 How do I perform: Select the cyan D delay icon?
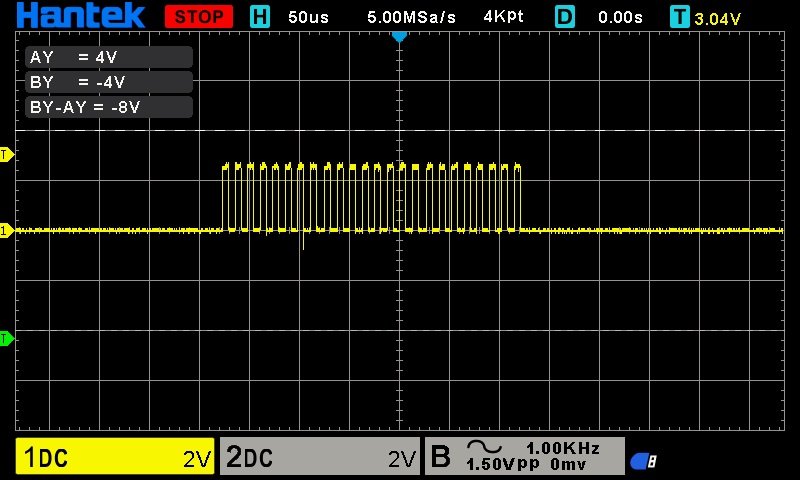(x=565, y=17)
